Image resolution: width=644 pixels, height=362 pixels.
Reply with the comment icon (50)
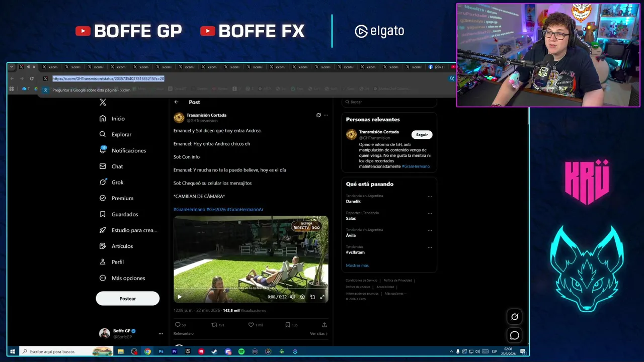click(x=178, y=325)
